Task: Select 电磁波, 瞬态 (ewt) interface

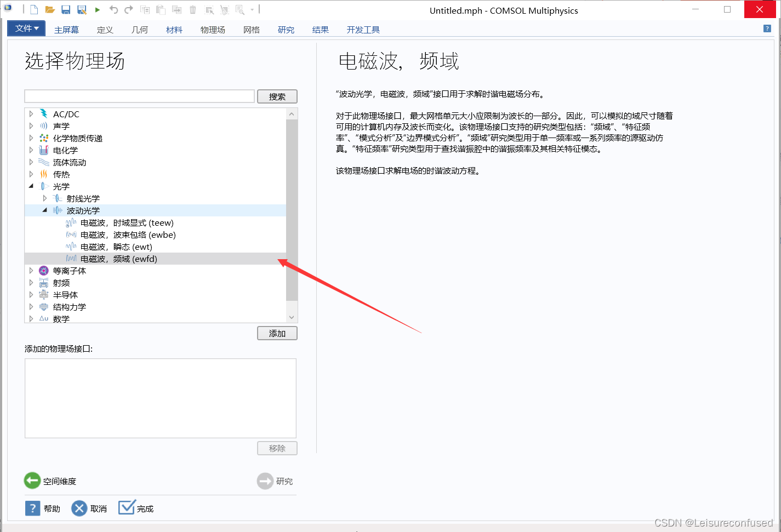Action: [x=116, y=247]
